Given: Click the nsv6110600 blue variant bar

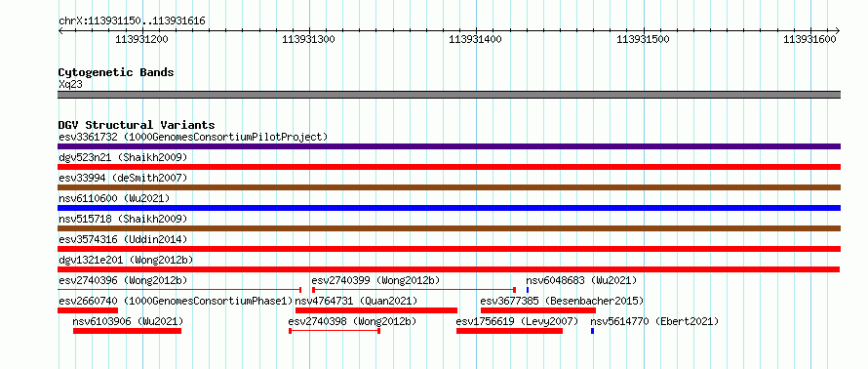Looking at the screenshot, I should click(x=449, y=208).
